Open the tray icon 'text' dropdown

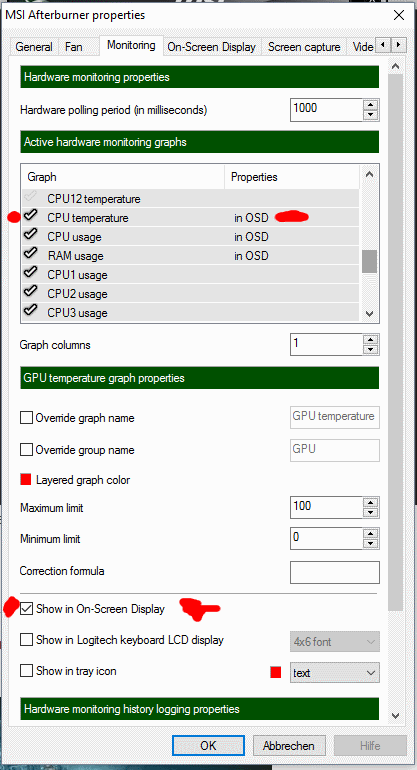[334, 672]
